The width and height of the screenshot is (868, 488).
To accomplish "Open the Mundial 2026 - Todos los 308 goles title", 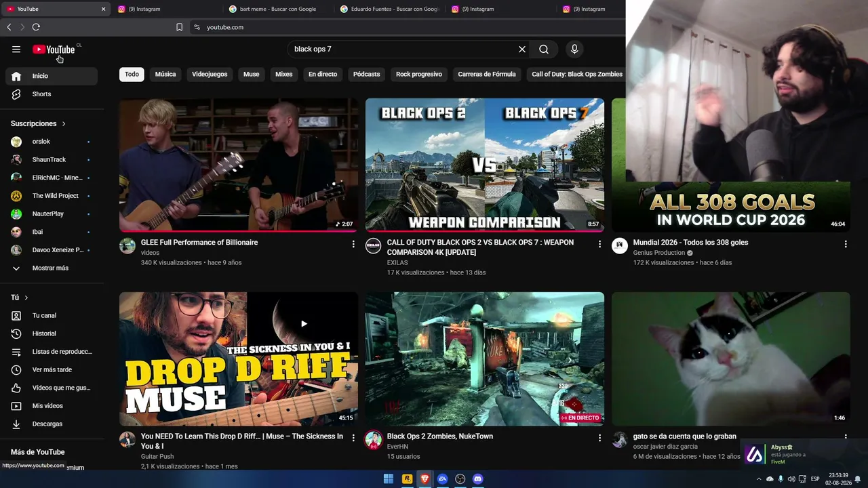I will [x=690, y=243].
